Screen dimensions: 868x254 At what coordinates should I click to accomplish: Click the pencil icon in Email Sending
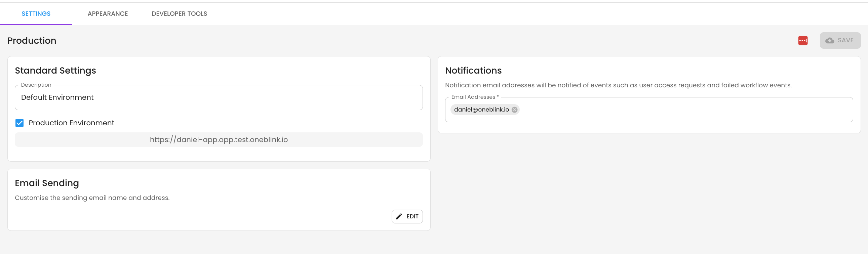(399, 216)
